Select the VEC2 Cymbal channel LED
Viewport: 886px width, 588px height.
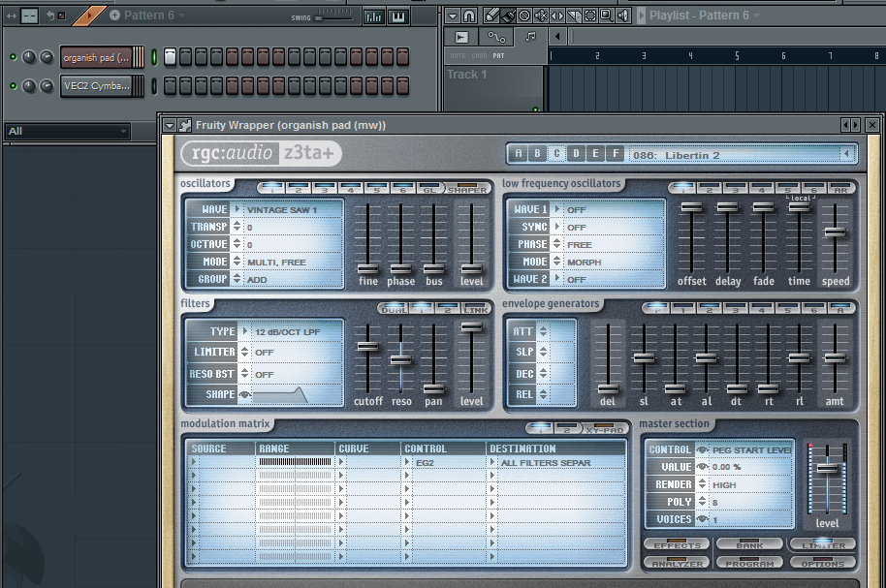154,86
